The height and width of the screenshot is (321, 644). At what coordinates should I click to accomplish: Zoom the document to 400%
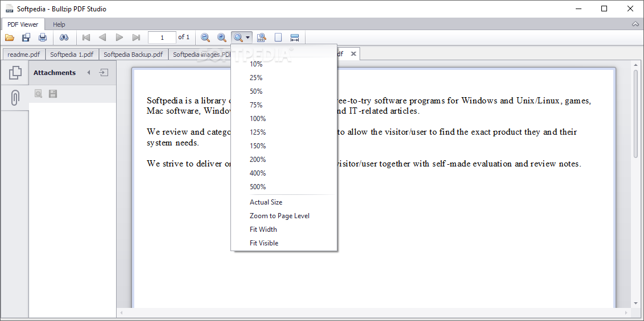[284, 173]
